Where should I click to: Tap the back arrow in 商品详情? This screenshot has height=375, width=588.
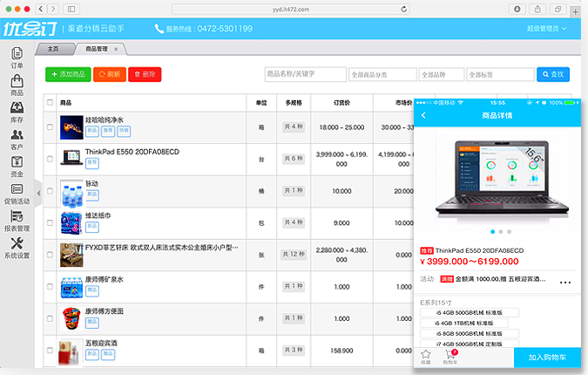click(x=423, y=115)
